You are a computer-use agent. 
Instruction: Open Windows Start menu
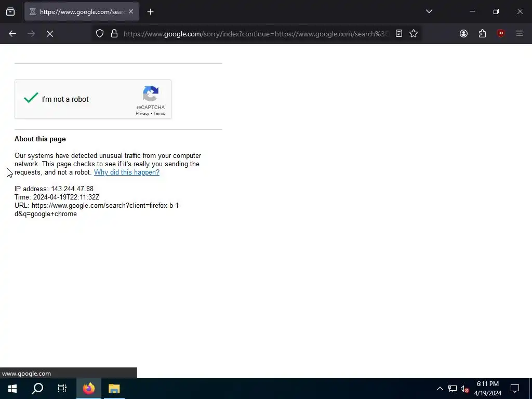[x=12, y=389]
